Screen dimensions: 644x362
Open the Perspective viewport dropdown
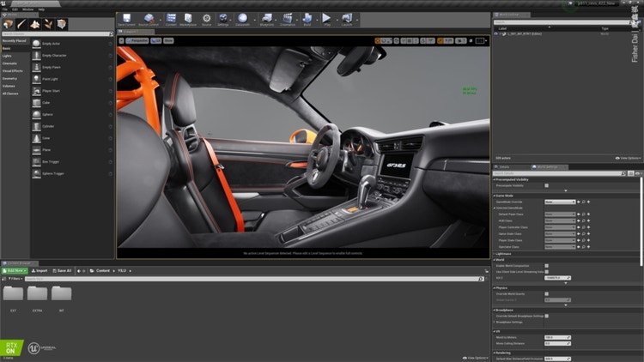pyautogui.click(x=137, y=40)
